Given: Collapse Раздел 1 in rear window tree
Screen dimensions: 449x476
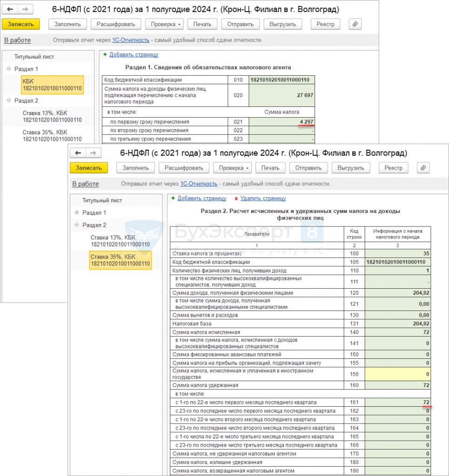Looking at the screenshot, I should coord(9,69).
